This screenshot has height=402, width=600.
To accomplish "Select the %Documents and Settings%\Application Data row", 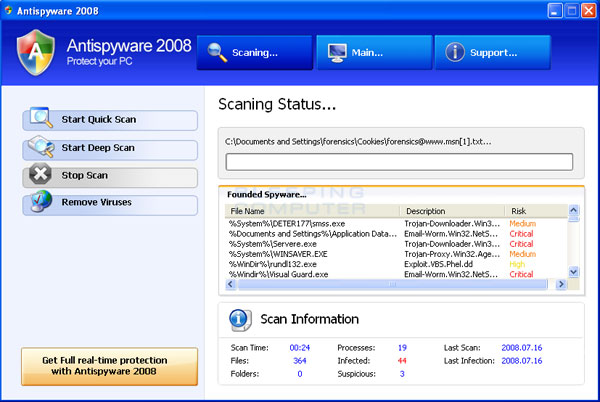I will pos(396,234).
